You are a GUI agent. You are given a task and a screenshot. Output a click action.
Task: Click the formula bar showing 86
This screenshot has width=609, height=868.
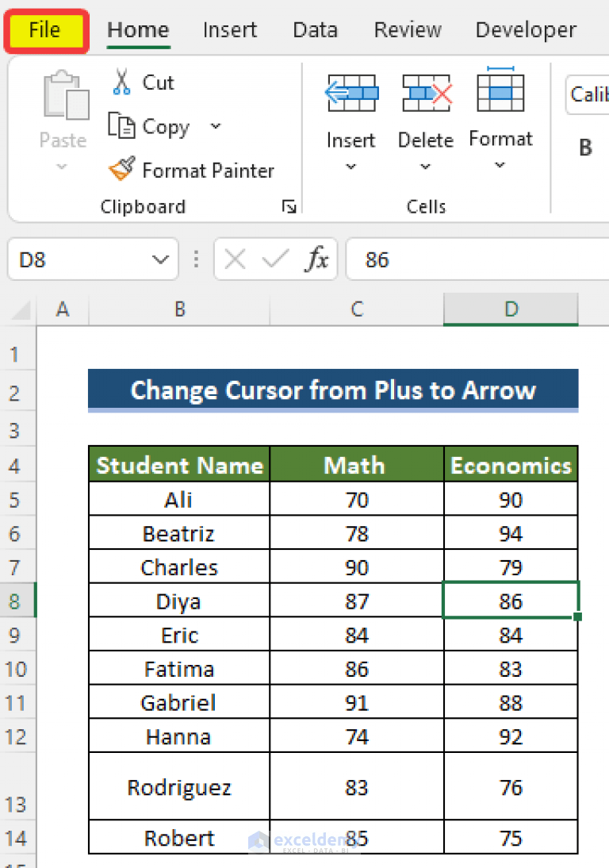pyautogui.click(x=476, y=259)
